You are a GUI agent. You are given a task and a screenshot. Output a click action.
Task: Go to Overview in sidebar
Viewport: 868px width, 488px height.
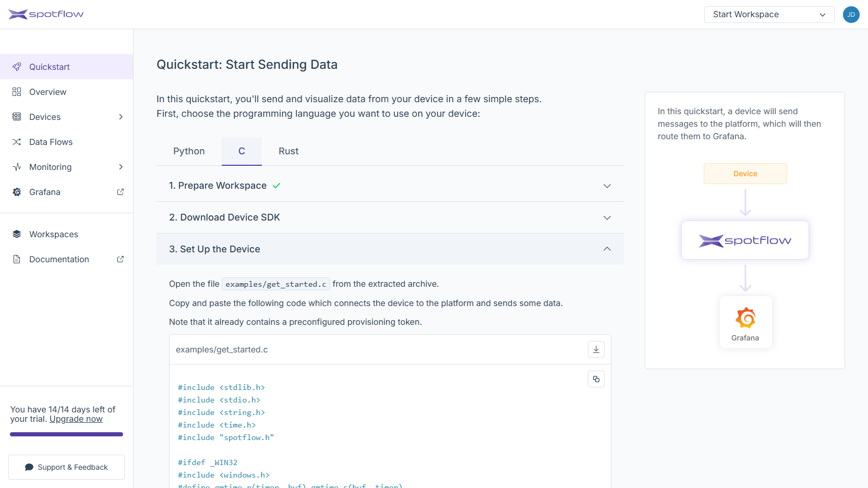pos(66,92)
